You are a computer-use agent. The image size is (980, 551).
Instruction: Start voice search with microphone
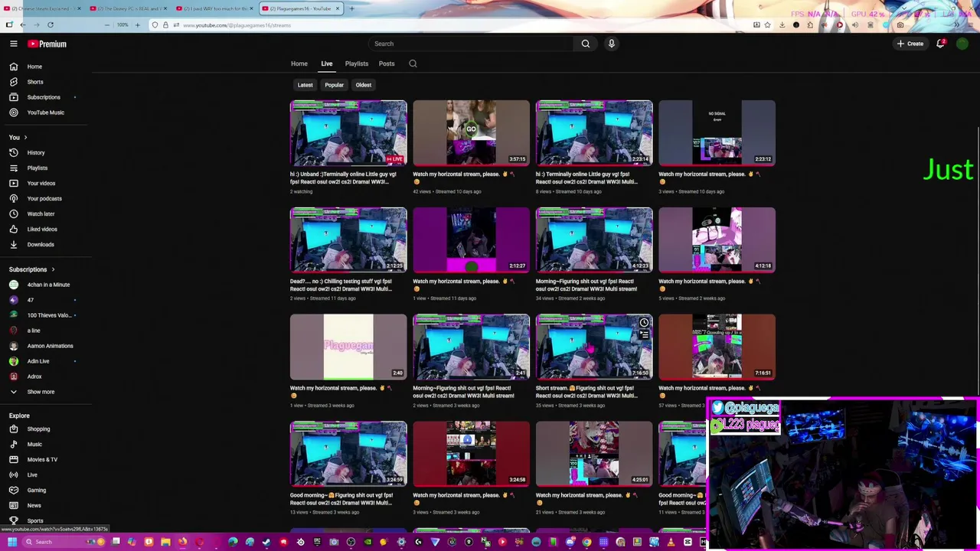(x=611, y=44)
